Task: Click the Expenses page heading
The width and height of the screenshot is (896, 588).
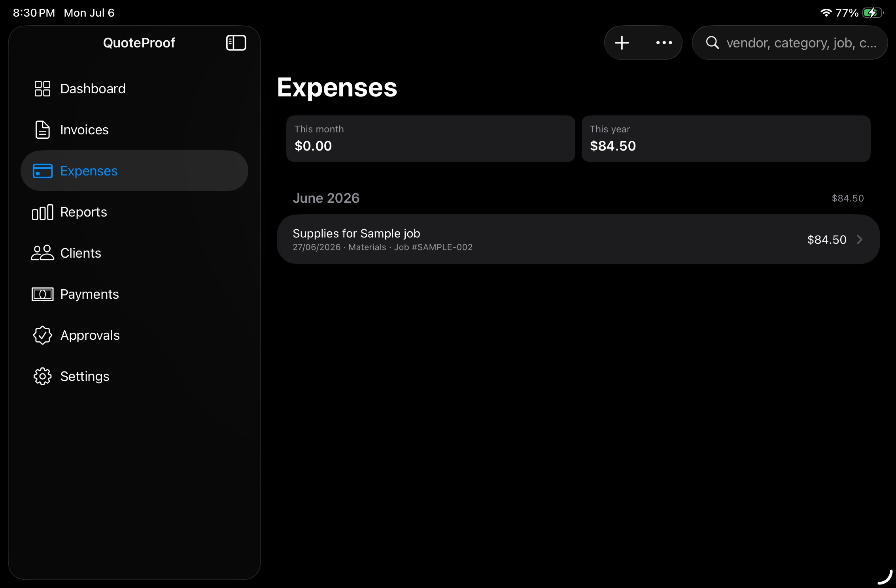Action: tap(337, 87)
